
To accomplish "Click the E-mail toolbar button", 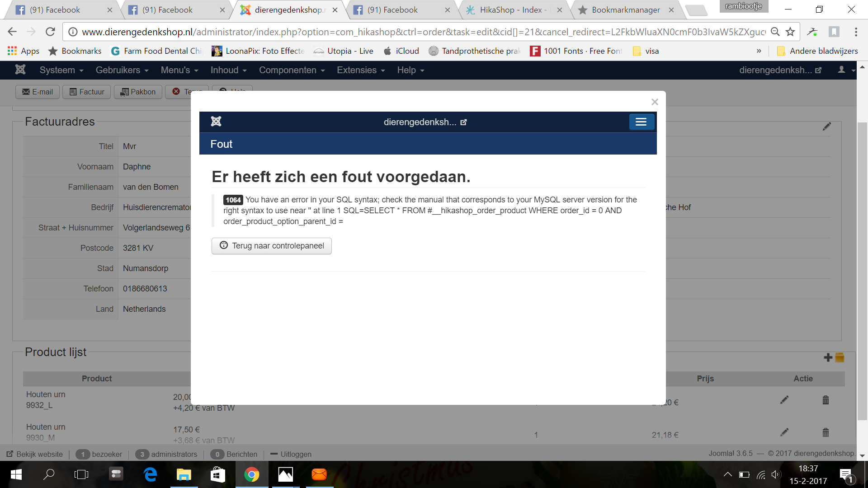I will pyautogui.click(x=38, y=92).
